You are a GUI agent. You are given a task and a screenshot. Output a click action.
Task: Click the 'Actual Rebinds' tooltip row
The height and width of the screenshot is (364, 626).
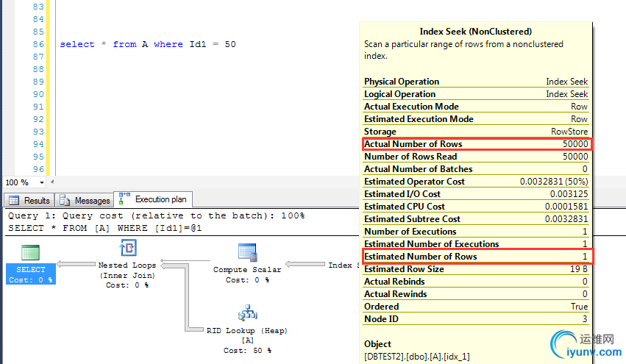coord(476,282)
